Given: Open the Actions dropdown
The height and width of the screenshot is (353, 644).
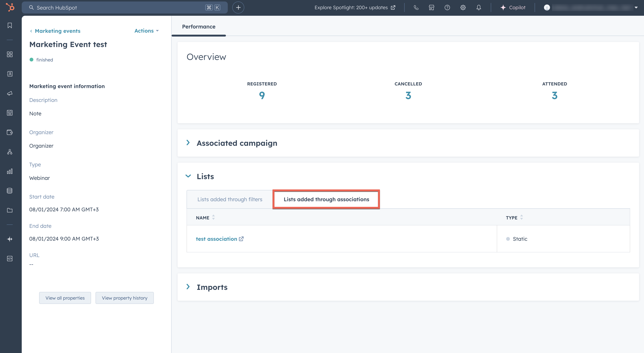Looking at the screenshot, I should pos(146,31).
